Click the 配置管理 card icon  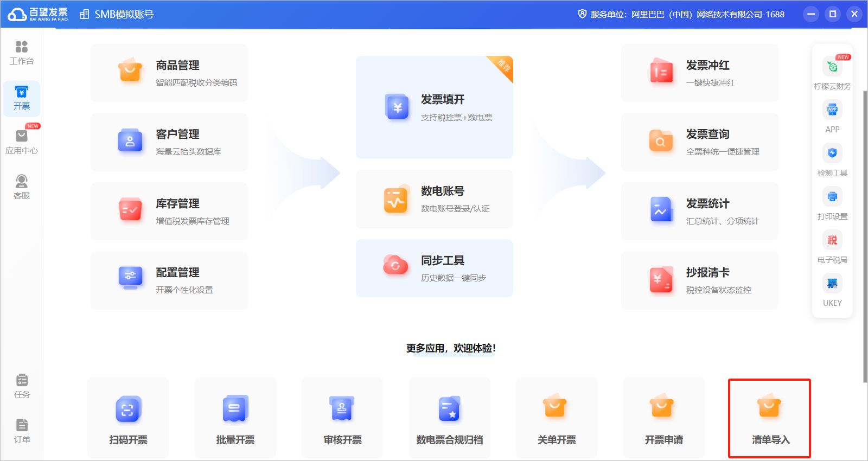(130, 278)
